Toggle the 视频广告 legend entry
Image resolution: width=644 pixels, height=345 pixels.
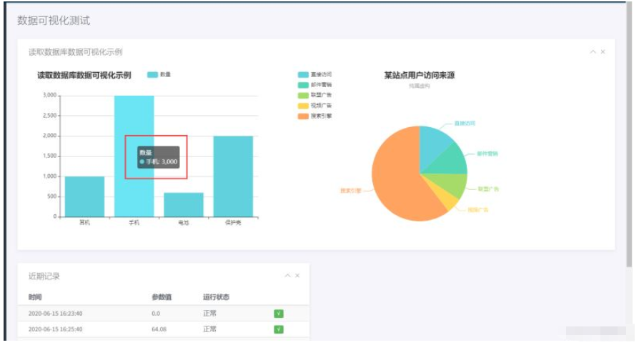coord(314,106)
